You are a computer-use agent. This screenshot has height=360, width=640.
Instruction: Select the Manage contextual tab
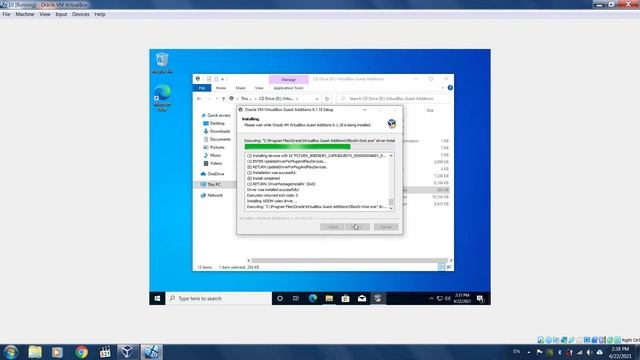(x=288, y=80)
